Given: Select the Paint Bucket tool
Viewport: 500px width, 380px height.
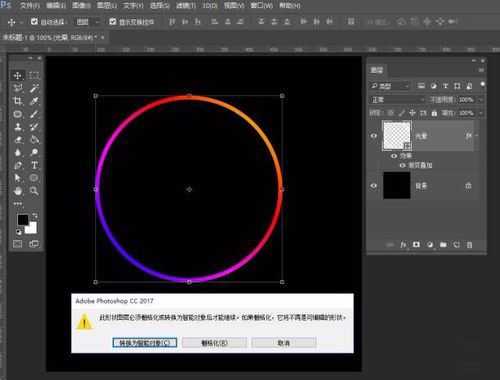Looking at the screenshot, I should (x=34, y=140).
